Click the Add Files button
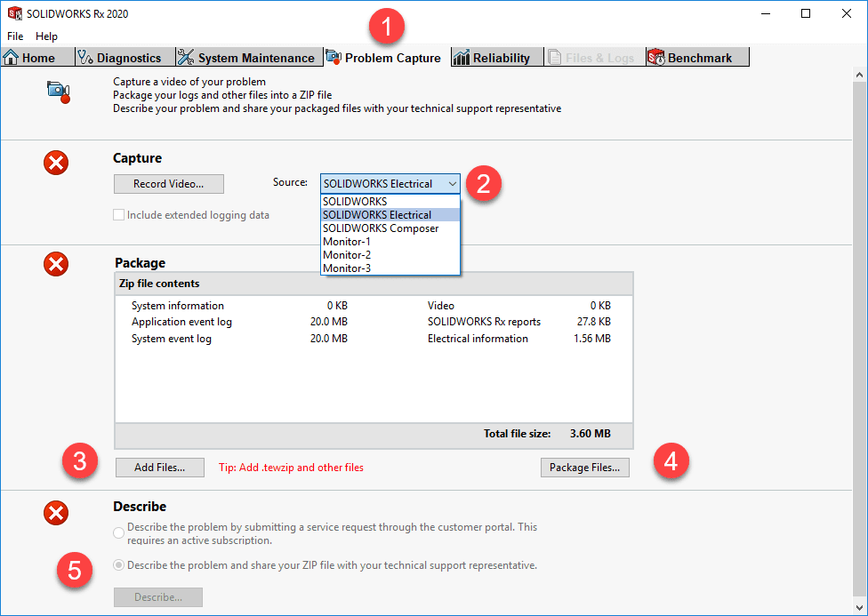The height and width of the screenshot is (616, 868). pyautogui.click(x=159, y=468)
